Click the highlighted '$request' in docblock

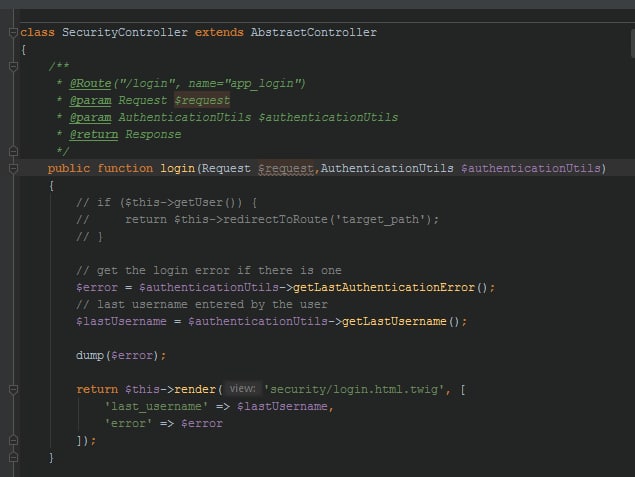click(202, 100)
